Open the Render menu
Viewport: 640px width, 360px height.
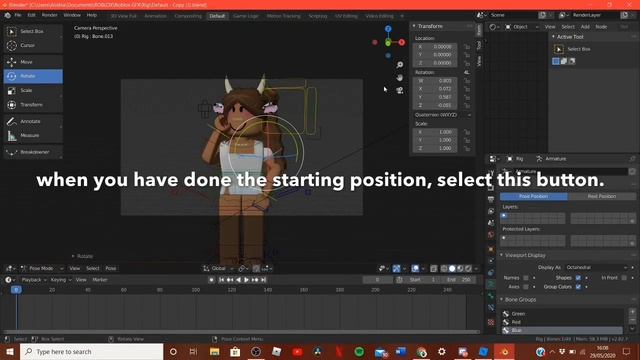coord(50,15)
